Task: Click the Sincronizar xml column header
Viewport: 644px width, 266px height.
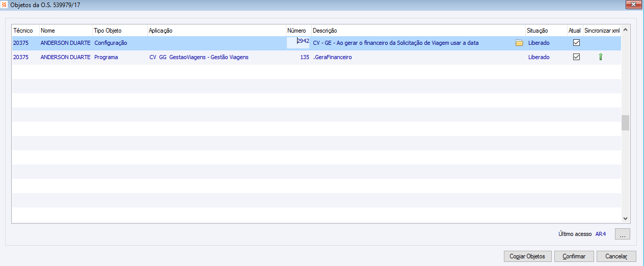Action: [x=602, y=31]
